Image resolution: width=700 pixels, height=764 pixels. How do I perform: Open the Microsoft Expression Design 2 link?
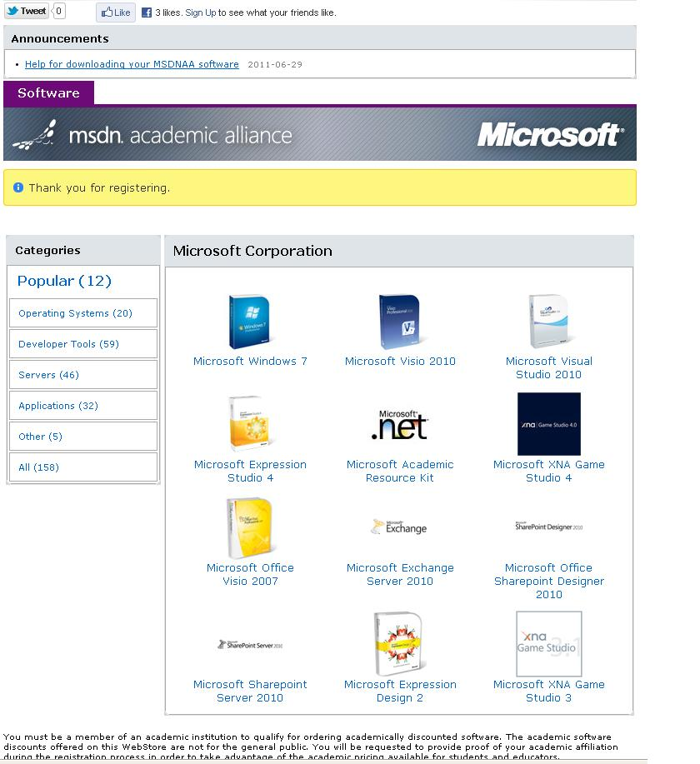click(400, 691)
